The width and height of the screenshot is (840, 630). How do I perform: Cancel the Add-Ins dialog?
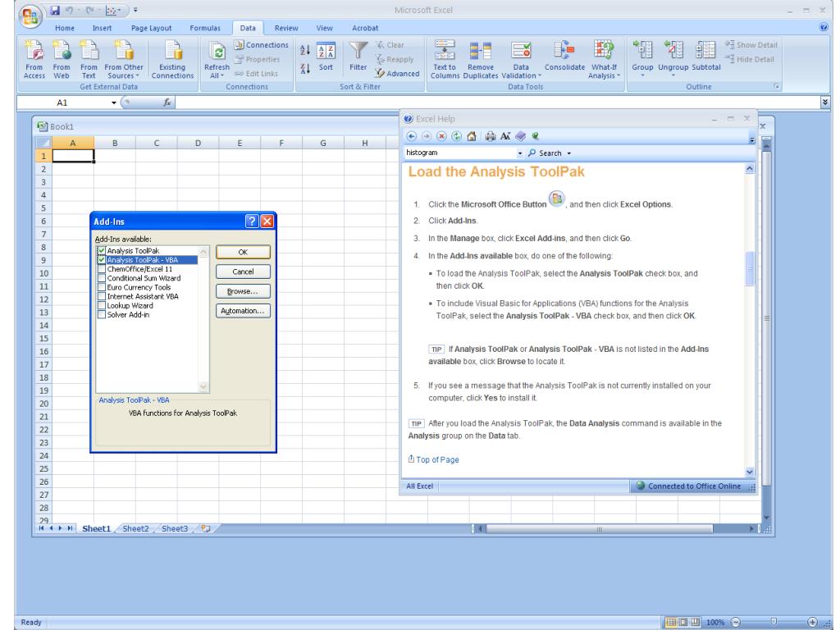coord(243,272)
